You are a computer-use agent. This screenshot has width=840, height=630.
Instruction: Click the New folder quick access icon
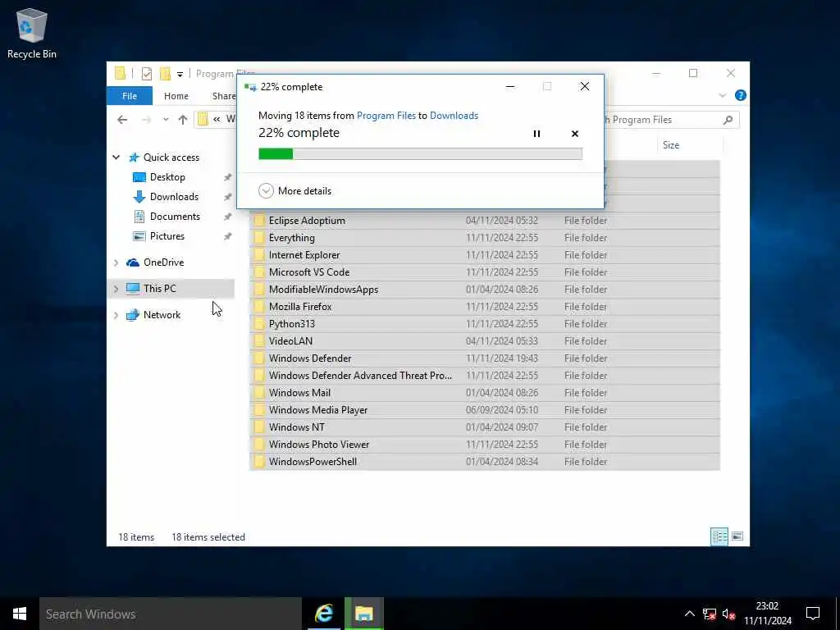click(165, 73)
